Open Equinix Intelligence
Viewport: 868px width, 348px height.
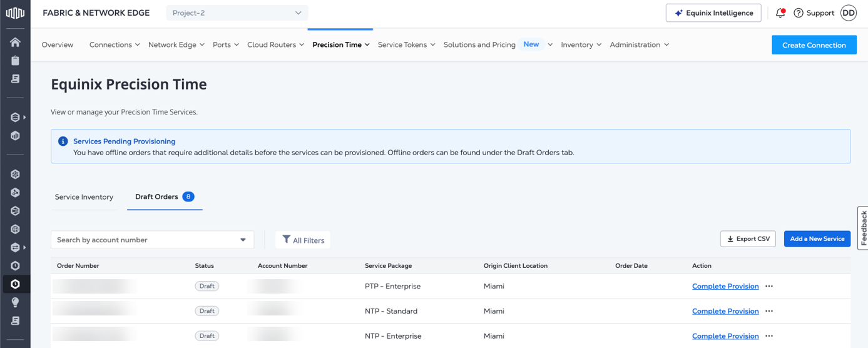[x=713, y=13]
